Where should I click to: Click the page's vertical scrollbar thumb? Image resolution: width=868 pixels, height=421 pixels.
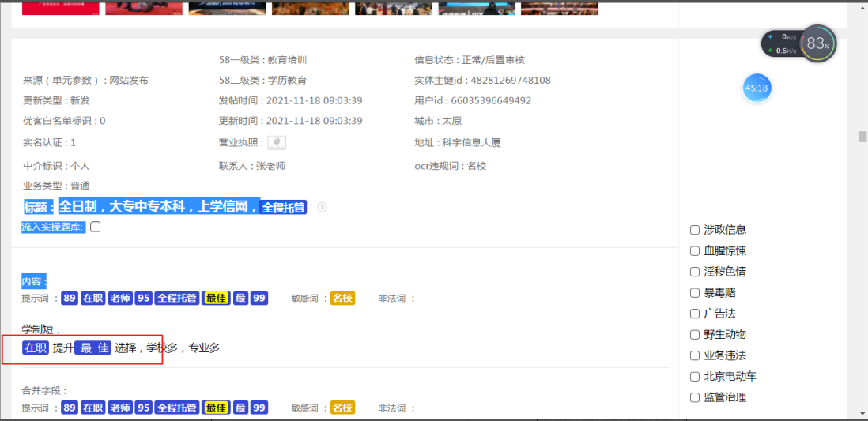pyautogui.click(x=862, y=137)
